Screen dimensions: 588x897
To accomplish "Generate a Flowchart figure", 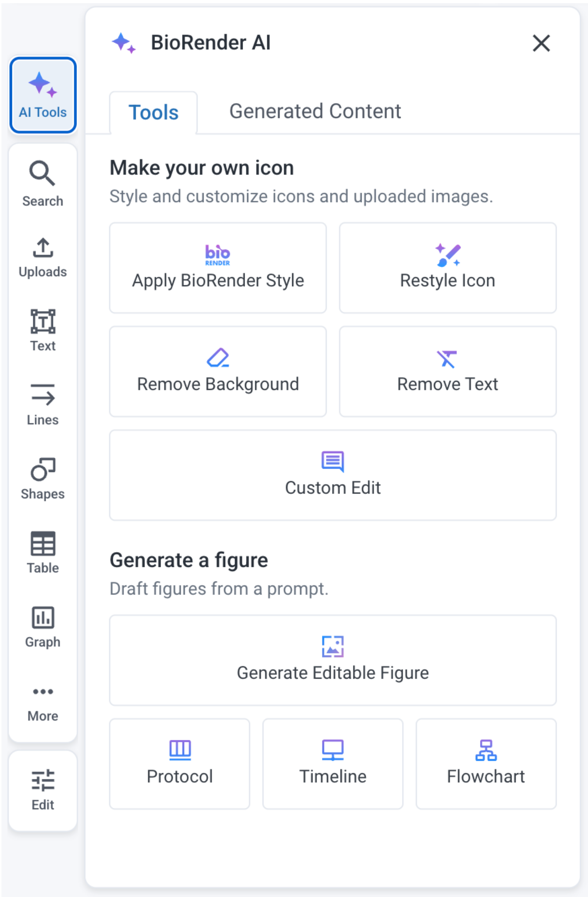I will [486, 764].
